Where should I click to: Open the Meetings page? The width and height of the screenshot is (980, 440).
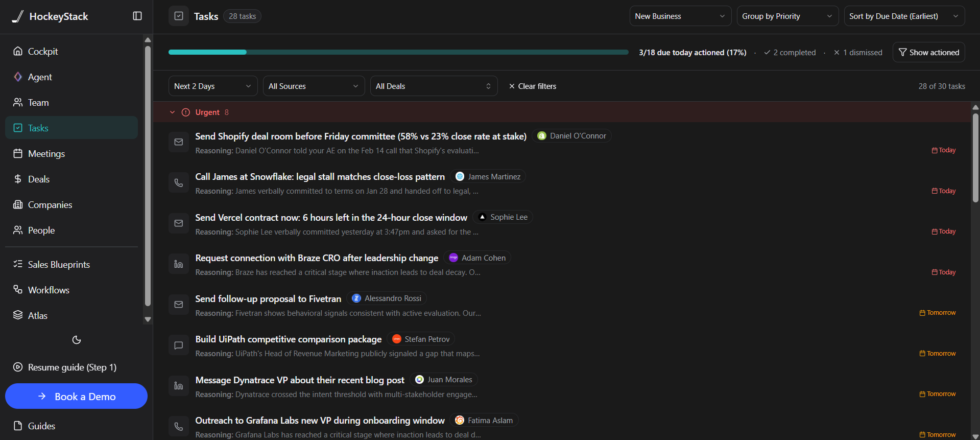(71, 153)
